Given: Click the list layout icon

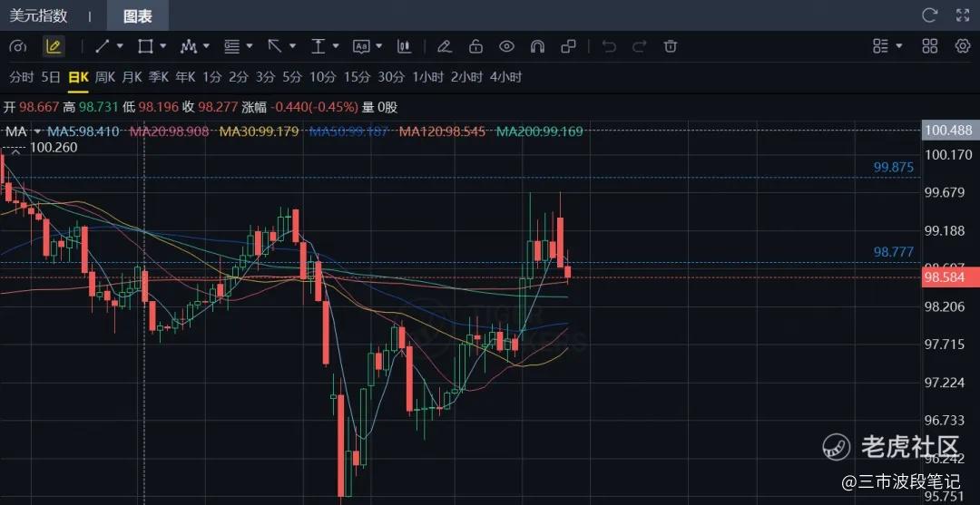Looking at the screenshot, I should [880, 45].
